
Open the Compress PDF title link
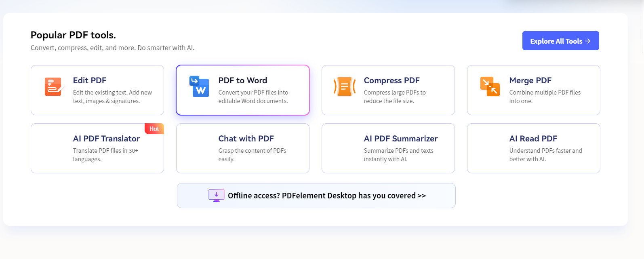click(391, 80)
